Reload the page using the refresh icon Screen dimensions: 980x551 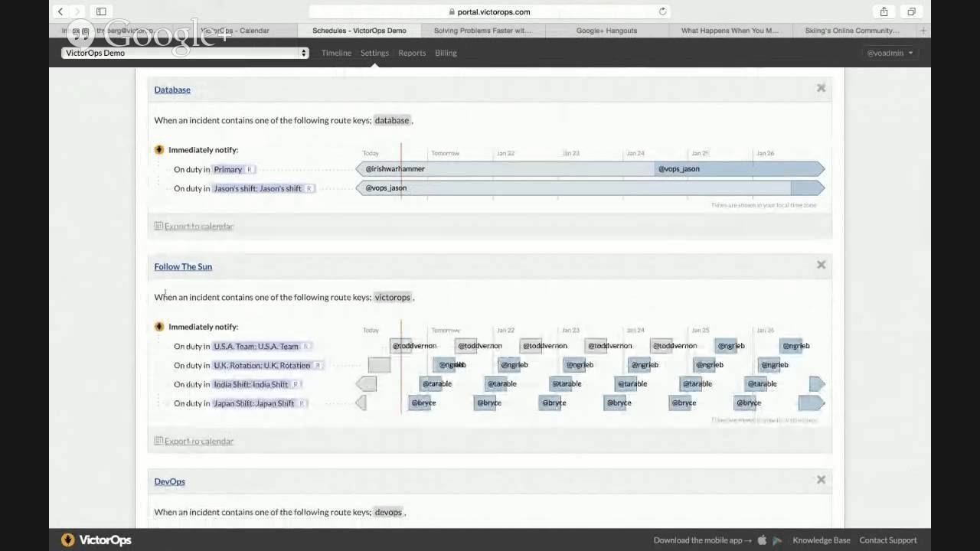pyautogui.click(x=662, y=11)
